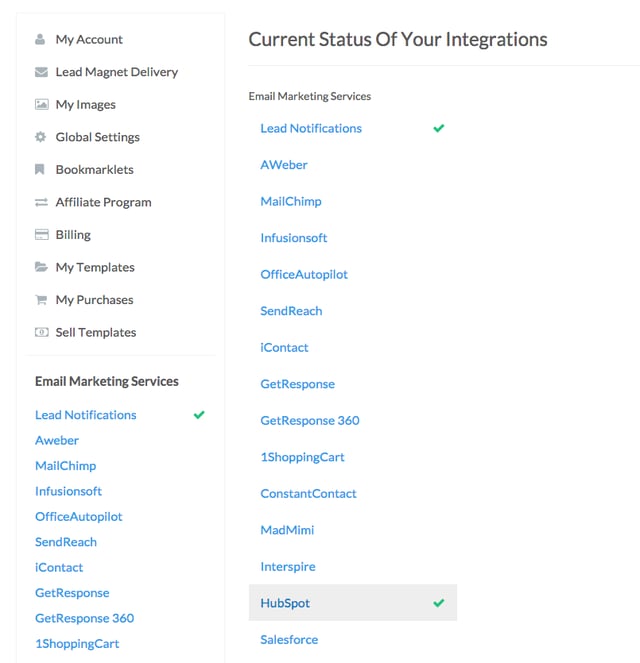Click the Billing credit card icon
Viewport: 640px width, 663px height.
pyautogui.click(x=41, y=235)
